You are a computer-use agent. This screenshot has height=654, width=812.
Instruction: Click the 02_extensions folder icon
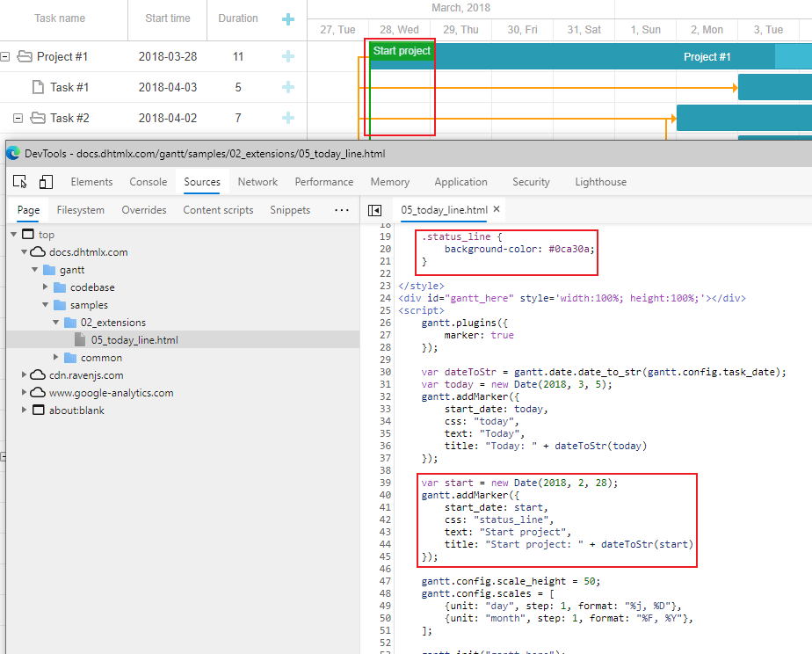coord(70,323)
